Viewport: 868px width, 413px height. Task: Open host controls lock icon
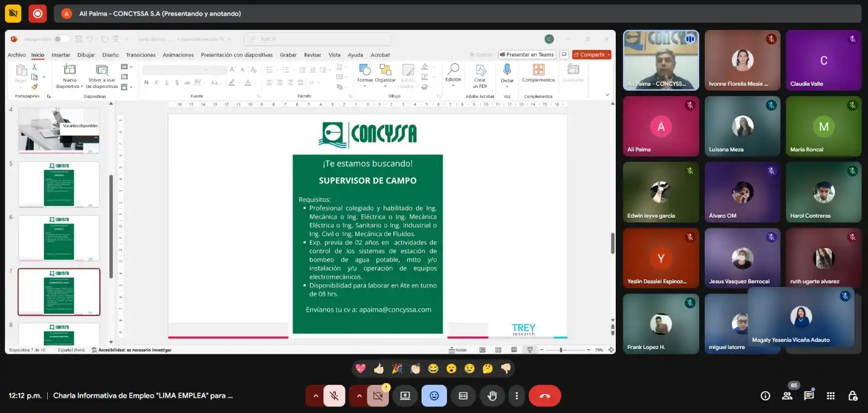pyautogui.click(x=852, y=396)
